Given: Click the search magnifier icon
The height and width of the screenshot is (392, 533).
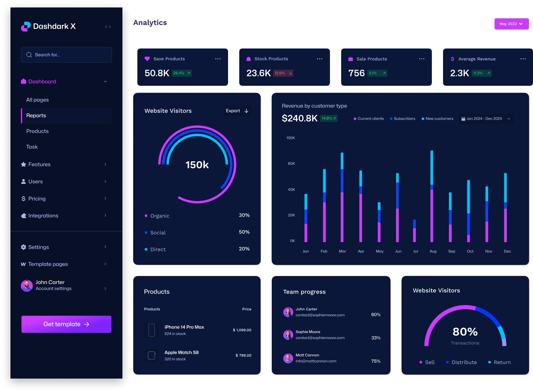Looking at the screenshot, I should coord(29,55).
